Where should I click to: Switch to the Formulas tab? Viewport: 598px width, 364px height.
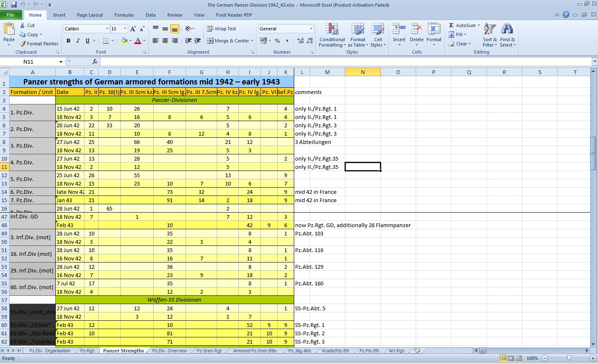tap(124, 15)
